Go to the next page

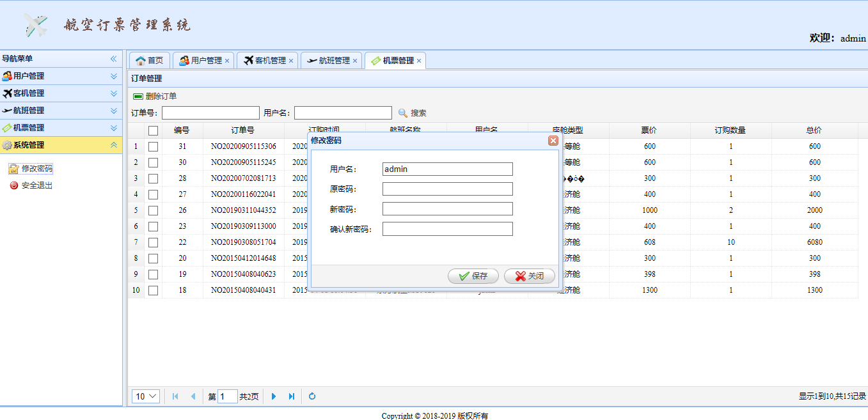[274, 396]
